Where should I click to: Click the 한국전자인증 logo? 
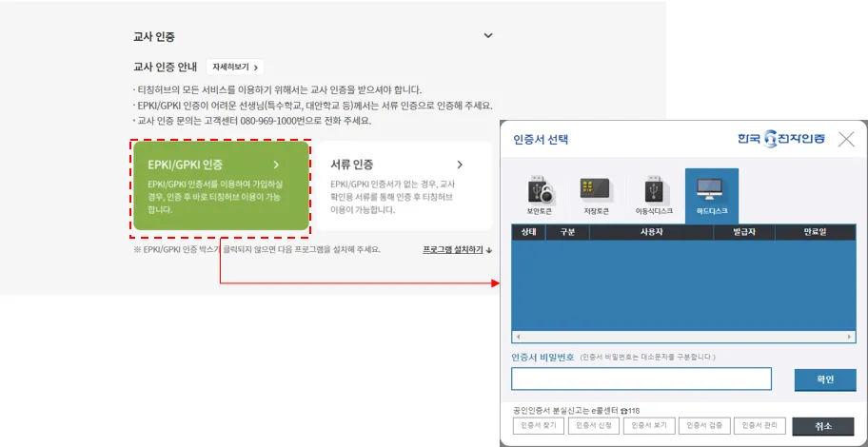coord(780,139)
